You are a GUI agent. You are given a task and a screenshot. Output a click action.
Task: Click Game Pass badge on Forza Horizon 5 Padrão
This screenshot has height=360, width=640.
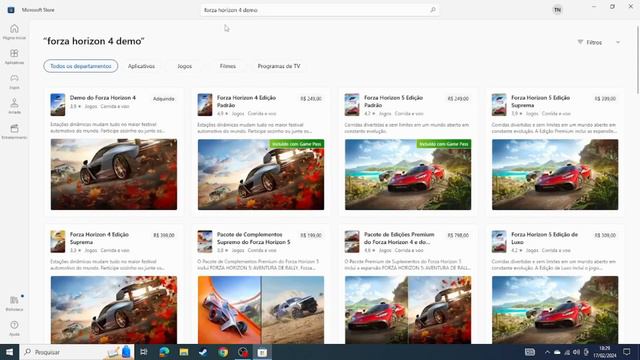click(x=444, y=144)
